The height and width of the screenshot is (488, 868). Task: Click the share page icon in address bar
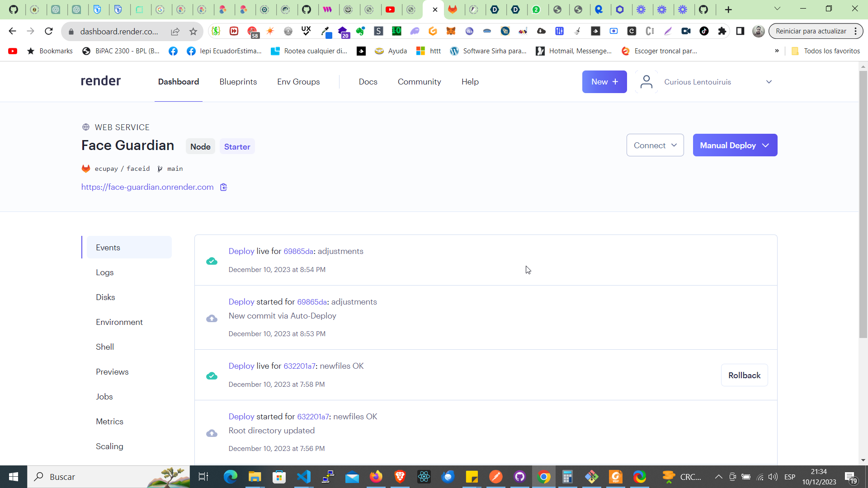click(x=175, y=31)
